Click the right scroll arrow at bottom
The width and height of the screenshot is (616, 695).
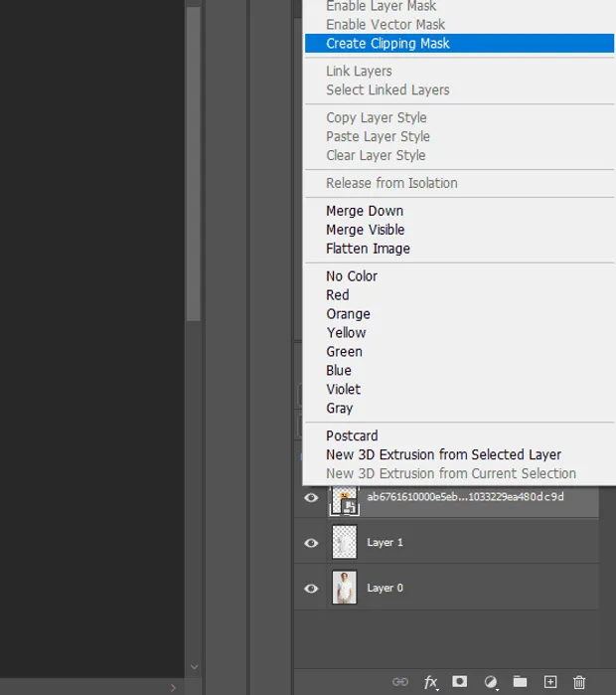pos(173,688)
